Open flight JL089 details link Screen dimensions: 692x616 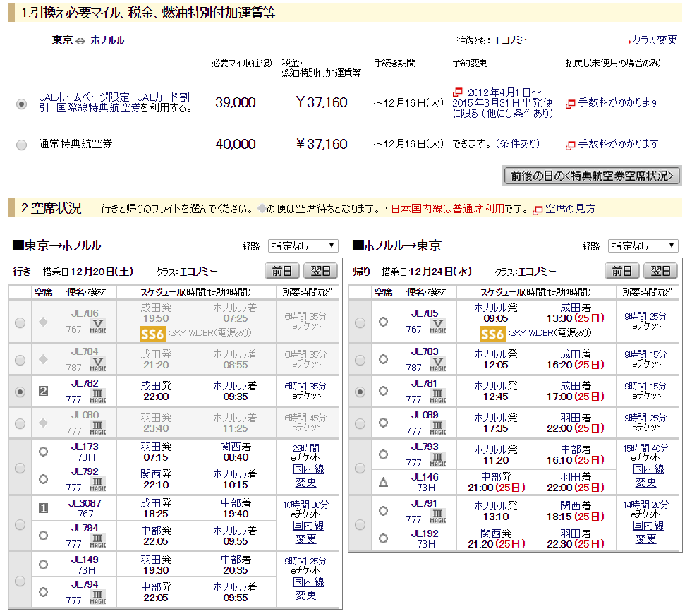point(425,415)
